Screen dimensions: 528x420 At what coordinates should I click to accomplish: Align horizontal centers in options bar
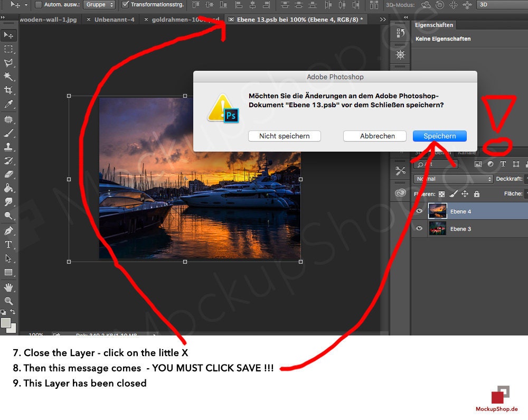(252, 5)
